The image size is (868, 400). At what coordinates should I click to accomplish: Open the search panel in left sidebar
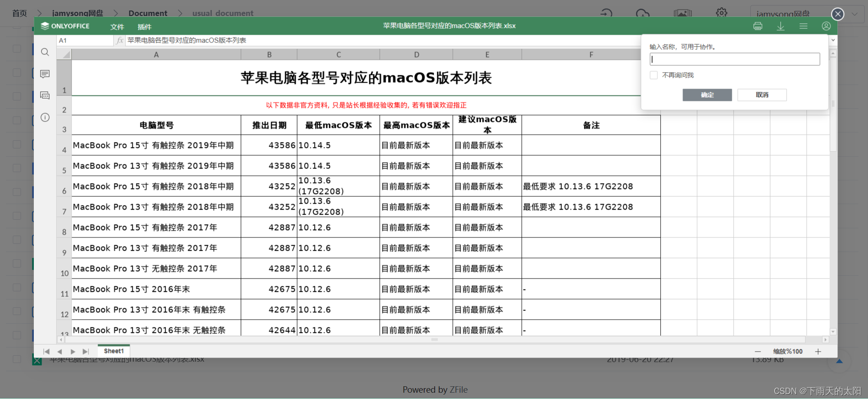(45, 52)
